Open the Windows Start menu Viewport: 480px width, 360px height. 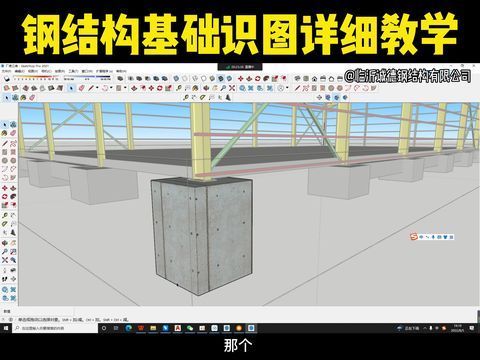tap(5, 328)
